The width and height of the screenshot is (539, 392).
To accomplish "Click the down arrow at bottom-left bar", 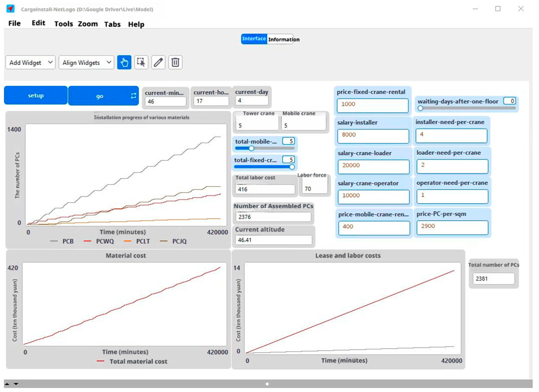I will pyautogui.click(x=16, y=384).
